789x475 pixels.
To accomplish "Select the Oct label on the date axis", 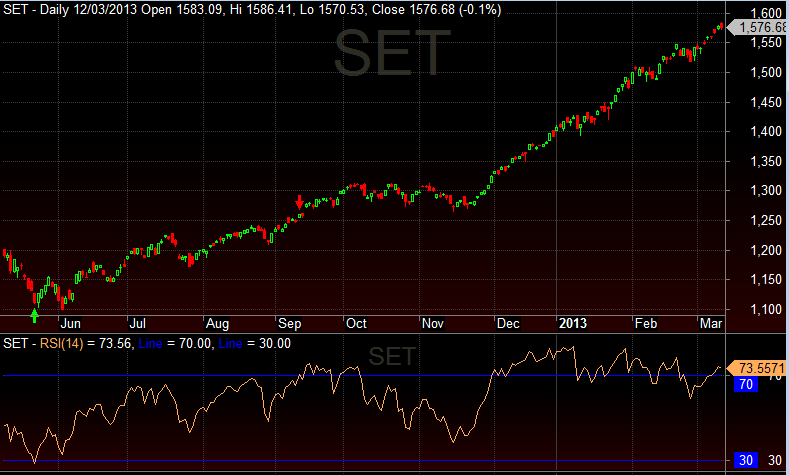I will [x=356, y=323].
